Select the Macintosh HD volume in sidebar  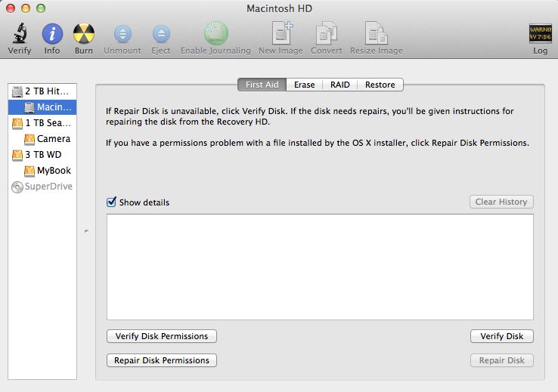tap(42, 107)
